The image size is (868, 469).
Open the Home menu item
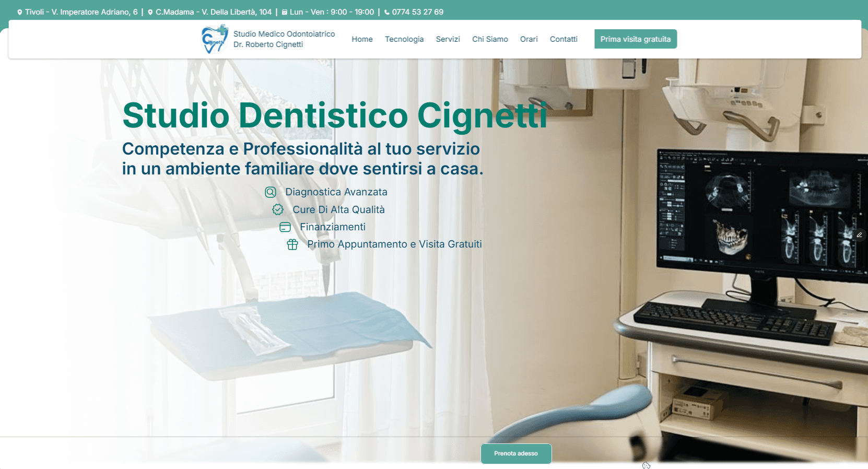click(x=362, y=39)
